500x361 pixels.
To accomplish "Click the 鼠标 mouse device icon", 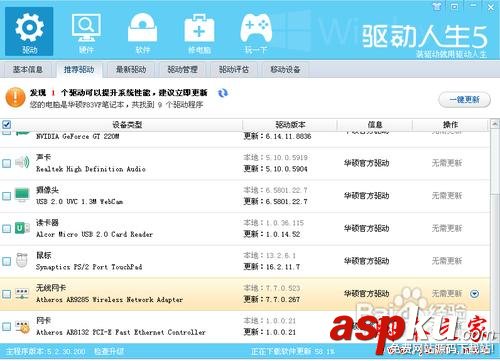I will (22, 260).
